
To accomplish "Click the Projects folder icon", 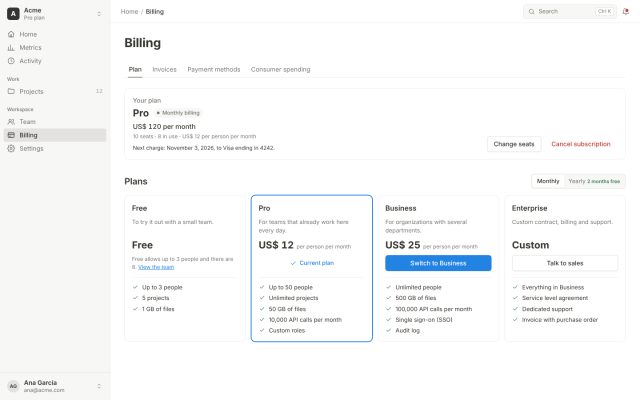I will (x=11, y=91).
